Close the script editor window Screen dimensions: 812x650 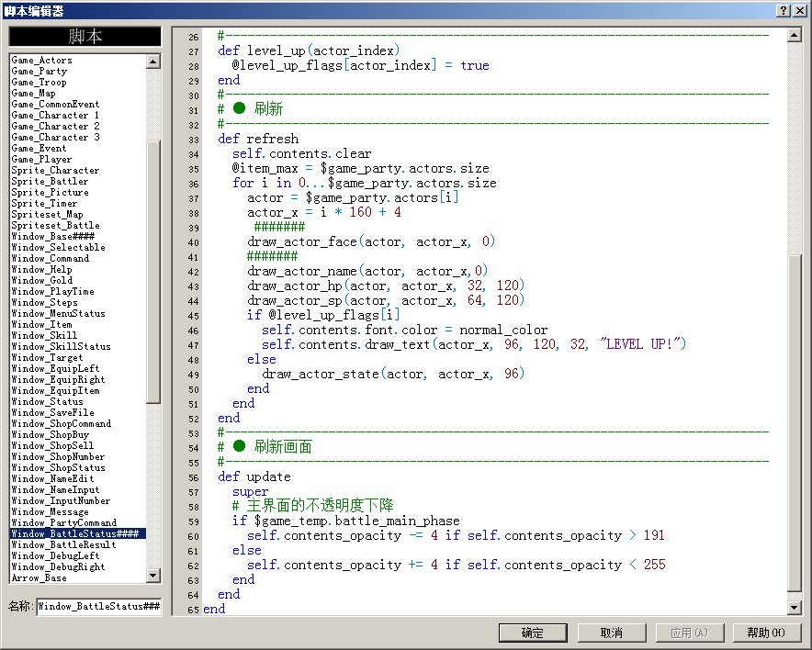pos(799,10)
